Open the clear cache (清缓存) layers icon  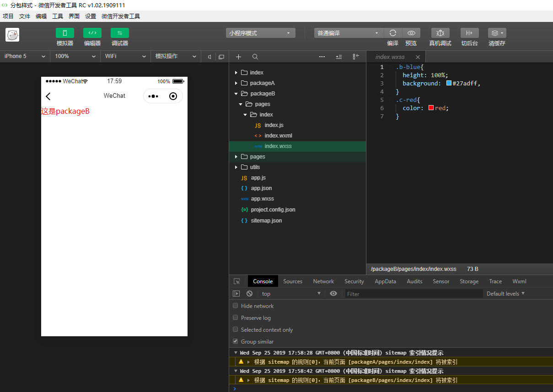pos(497,33)
